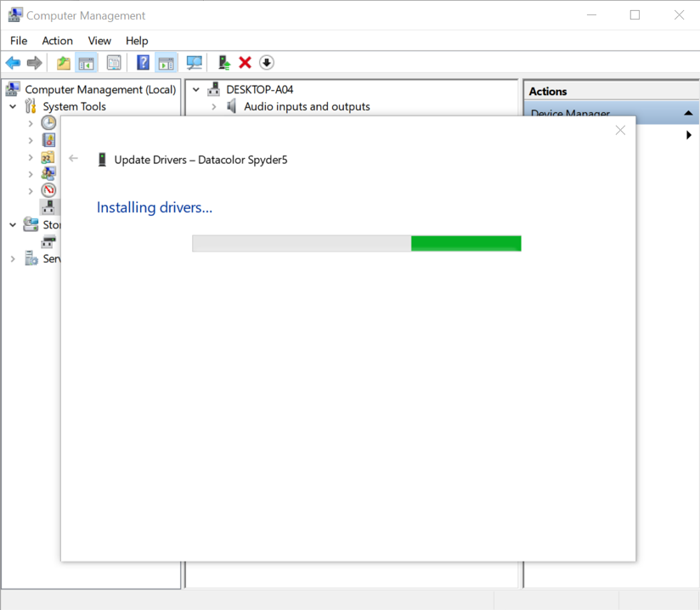Click the Actions pane header
The height and width of the screenshot is (610, 700).
tap(611, 91)
